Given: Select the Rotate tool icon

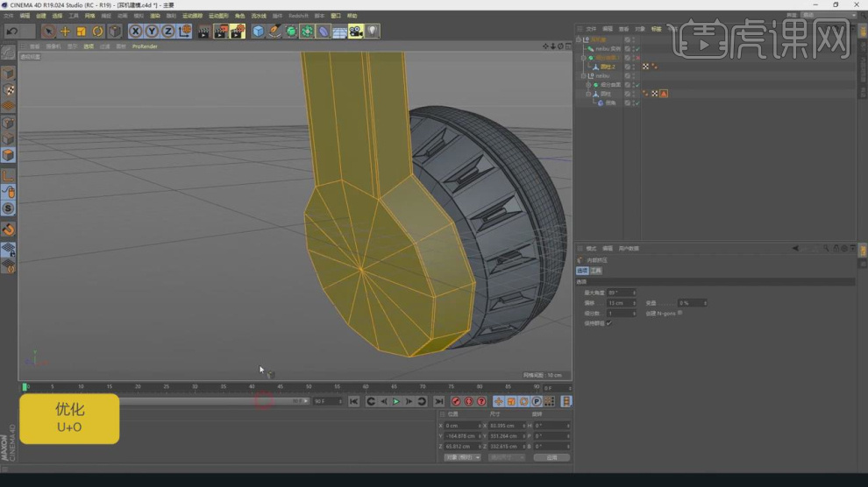Looking at the screenshot, I should tap(97, 32).
